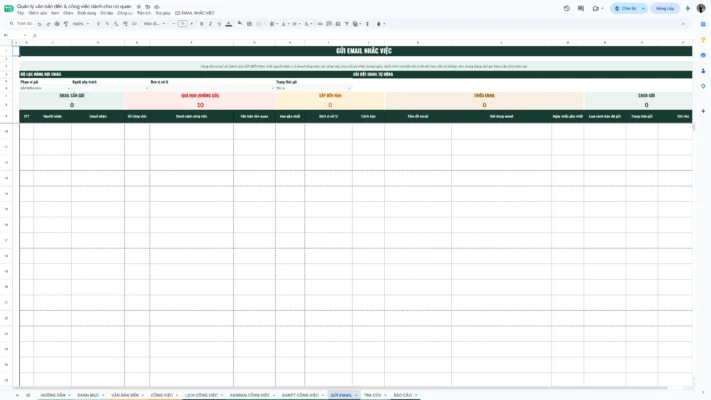
Task: Click the Nâng cấp upgrade button
Action: [x=665, y=8]
